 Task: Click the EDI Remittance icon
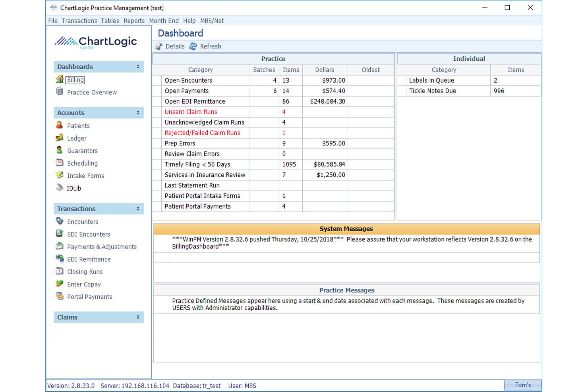point(60,259)
